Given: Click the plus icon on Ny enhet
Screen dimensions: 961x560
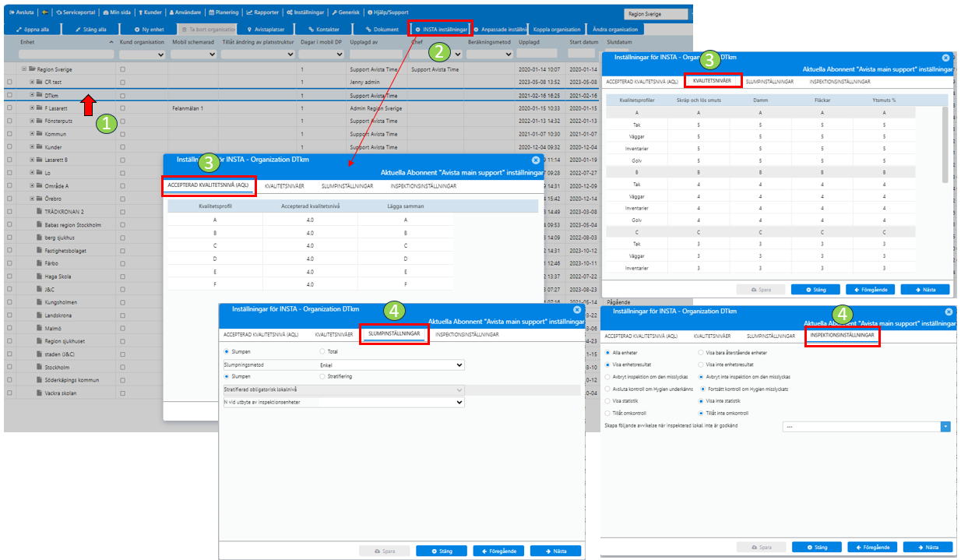Looking at the screenshot, I should pos(136,29).
